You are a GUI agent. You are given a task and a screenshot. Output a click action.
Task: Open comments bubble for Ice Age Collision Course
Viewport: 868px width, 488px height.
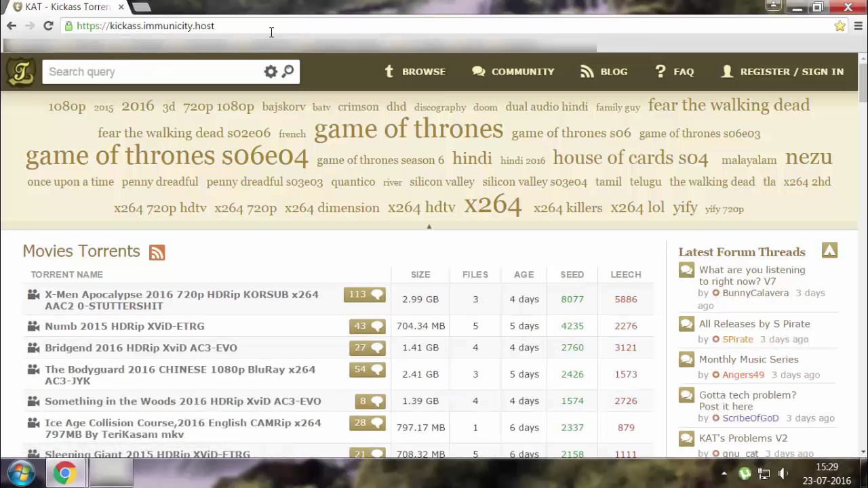click(x=368, y=423)
